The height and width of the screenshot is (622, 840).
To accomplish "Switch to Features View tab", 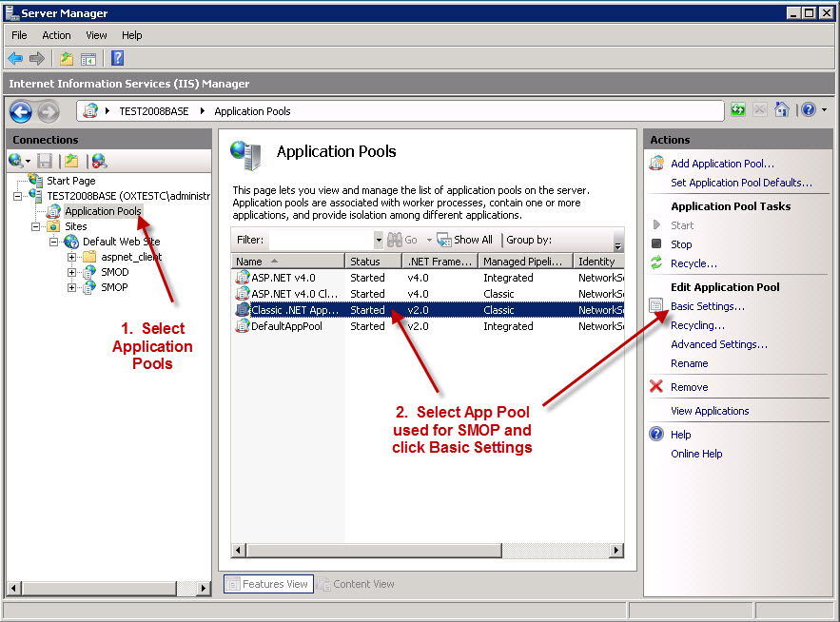I will [x=268, y=584].
